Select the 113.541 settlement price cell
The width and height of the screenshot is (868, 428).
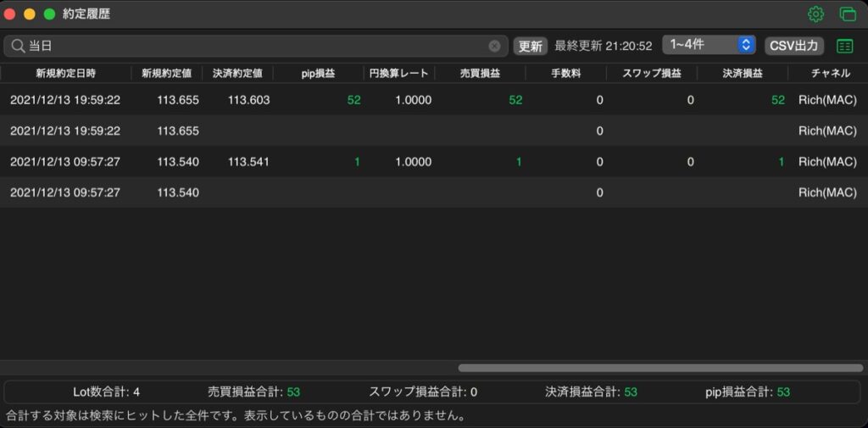[x=248, y=162]
